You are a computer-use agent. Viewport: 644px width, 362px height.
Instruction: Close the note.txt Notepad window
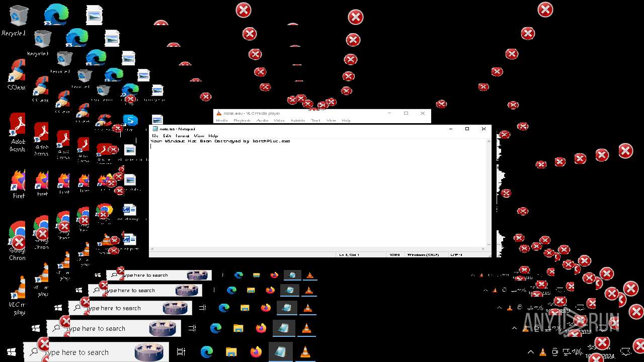point(484,129)
